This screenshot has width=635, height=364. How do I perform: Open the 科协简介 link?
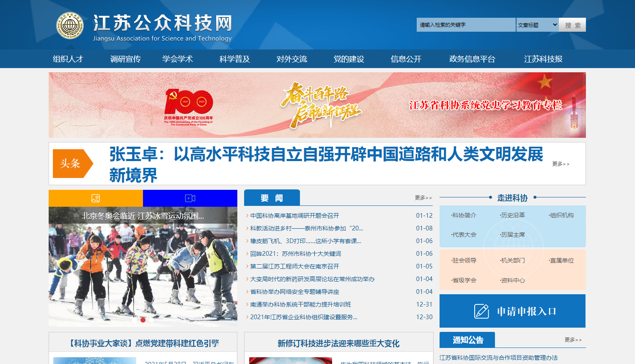[x=464, y=215]
